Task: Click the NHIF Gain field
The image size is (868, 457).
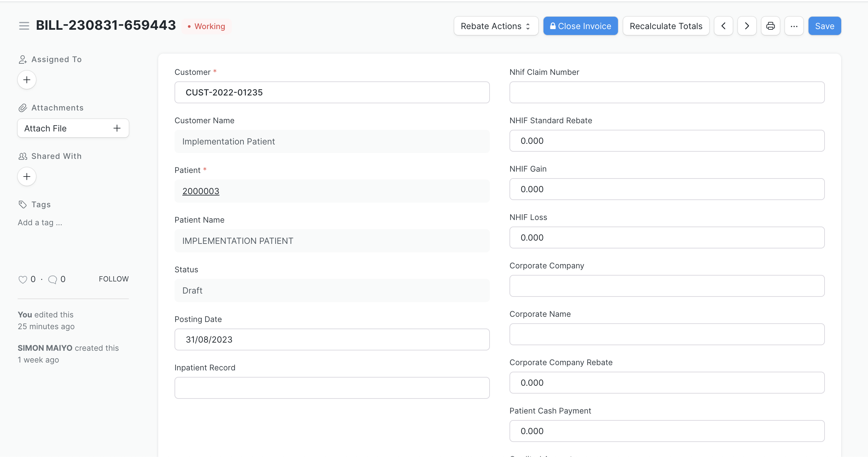Action: click(666, 189)
